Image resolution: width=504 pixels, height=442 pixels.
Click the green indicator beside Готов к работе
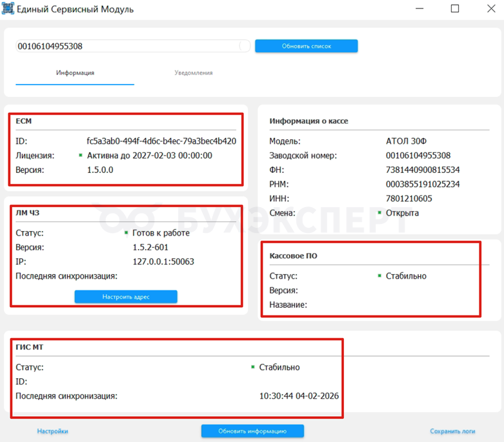pyautogui.click(x=126, y=232)
